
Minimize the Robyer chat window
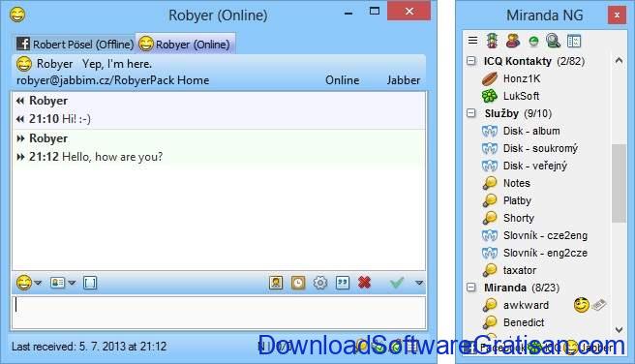point(348,13)
